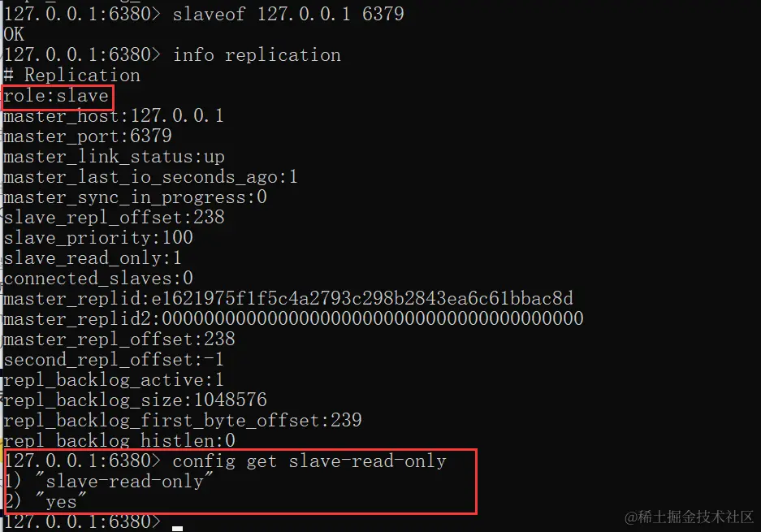Click the 'repl_backlog_size:1048576' line
The height and width of the screenshot is (532, 761).
coord(136,400)
